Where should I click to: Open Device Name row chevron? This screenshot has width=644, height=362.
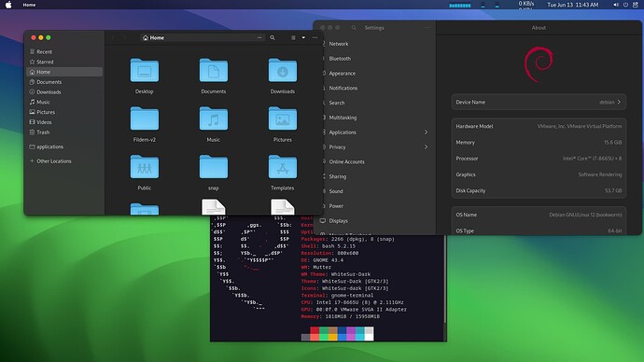point(619,103)
